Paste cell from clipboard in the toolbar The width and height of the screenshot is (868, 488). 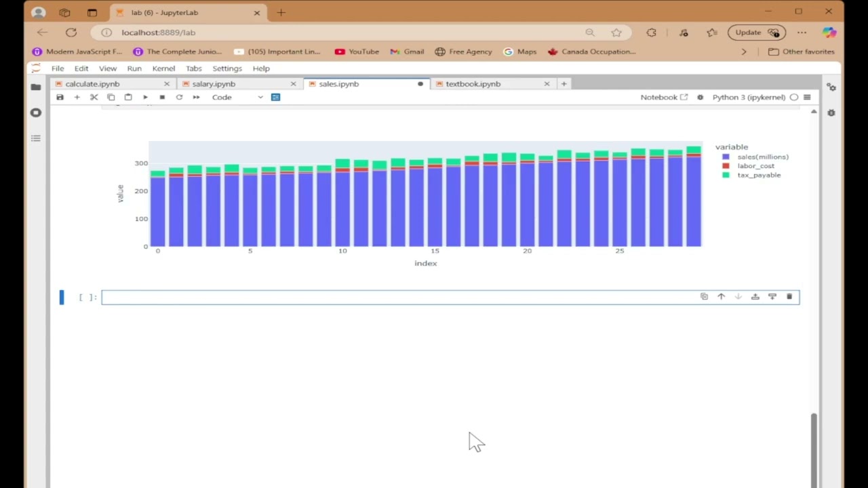pos(127,97)
